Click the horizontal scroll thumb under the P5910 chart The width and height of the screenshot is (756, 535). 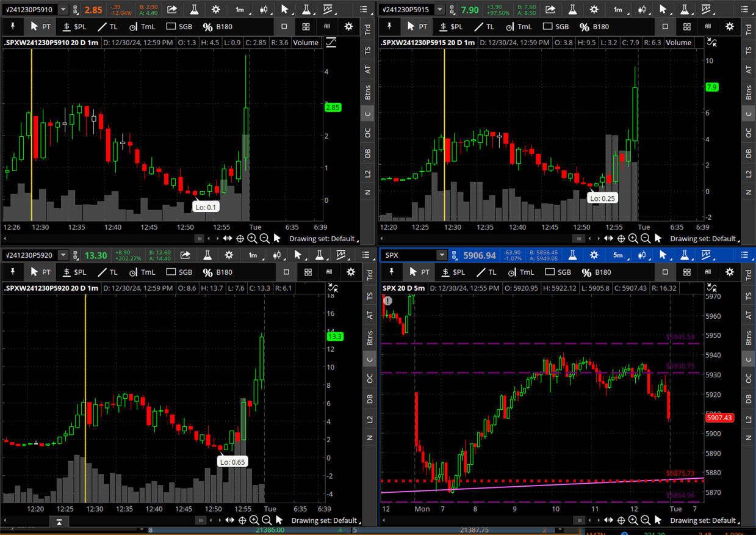[199, 238]
